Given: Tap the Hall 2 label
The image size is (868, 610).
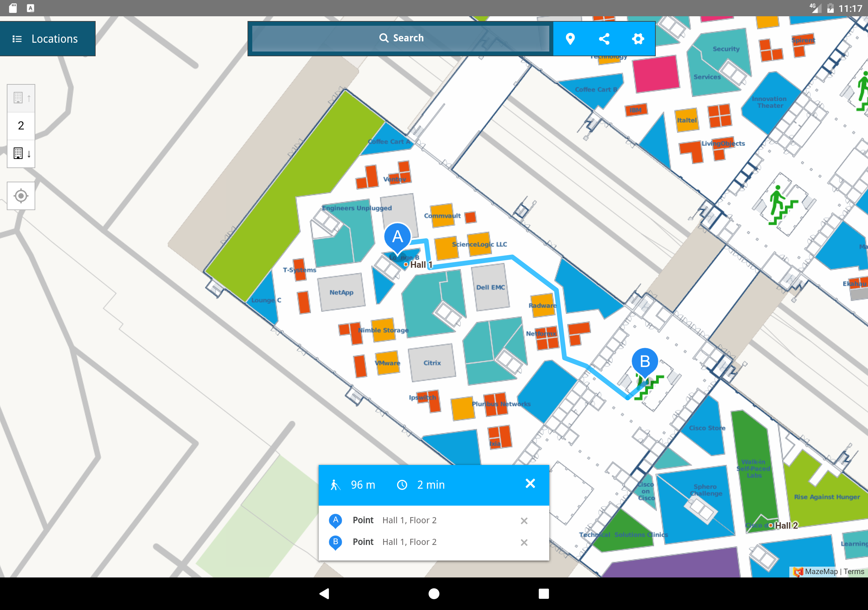Looking at the screenshot, I should (786, 526).
